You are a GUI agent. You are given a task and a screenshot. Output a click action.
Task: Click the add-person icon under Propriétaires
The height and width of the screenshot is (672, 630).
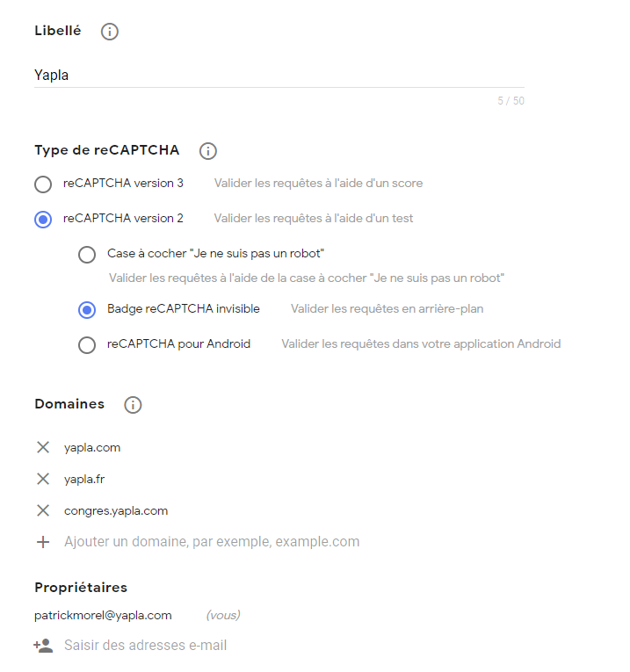[43, 646]
